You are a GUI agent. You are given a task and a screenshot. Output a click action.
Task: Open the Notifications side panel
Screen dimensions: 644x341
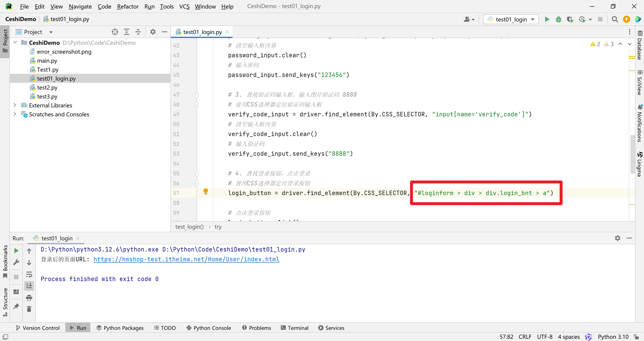(x=640, y=123)
